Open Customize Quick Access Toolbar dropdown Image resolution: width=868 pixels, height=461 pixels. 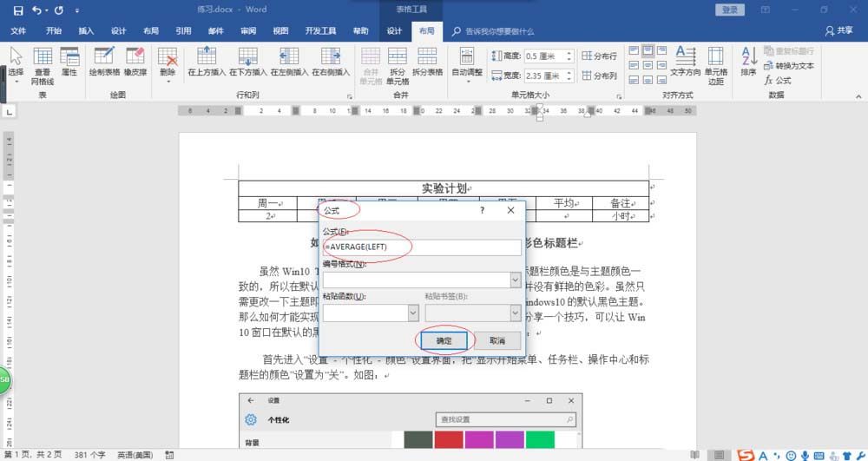(77, 10)
